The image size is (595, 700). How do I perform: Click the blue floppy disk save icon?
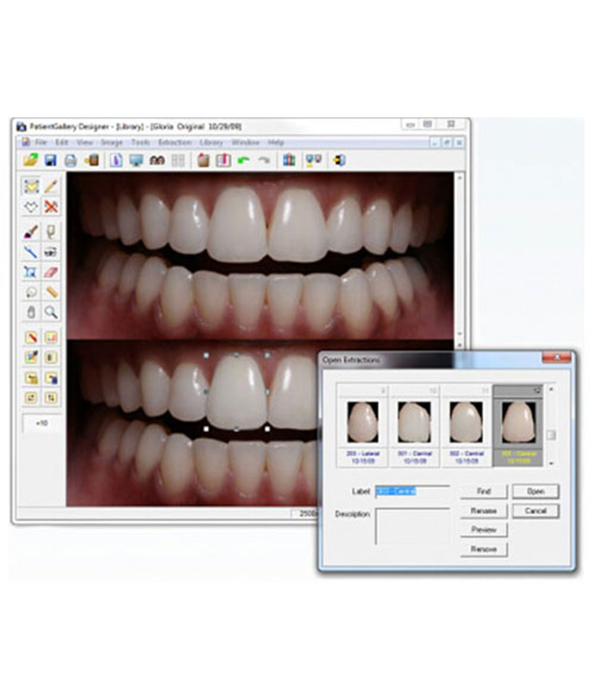[51, 160]
